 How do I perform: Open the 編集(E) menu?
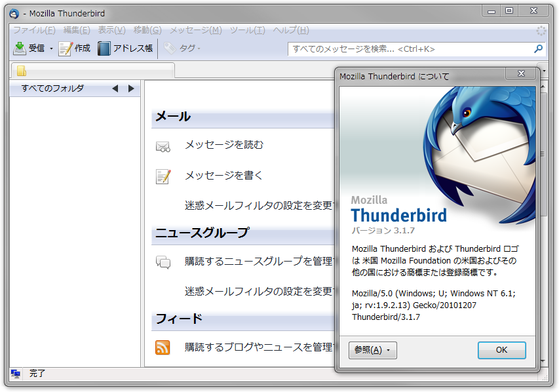[77, 30]
